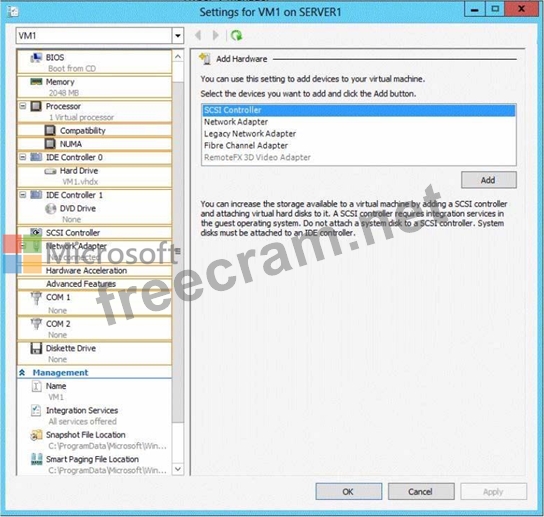544x517 pixels.
Task: Go to previous setting with back arrow
Action: (x=198, y=35)
